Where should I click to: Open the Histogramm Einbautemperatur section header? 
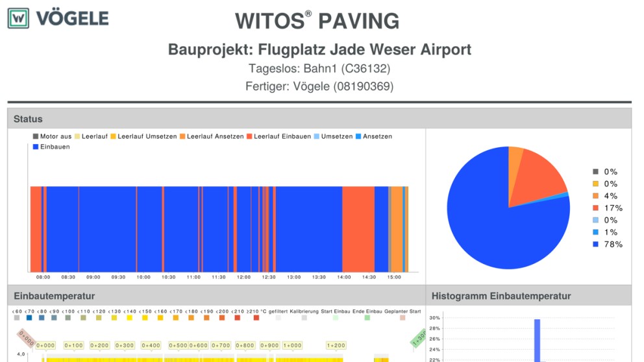click(501, 296)
